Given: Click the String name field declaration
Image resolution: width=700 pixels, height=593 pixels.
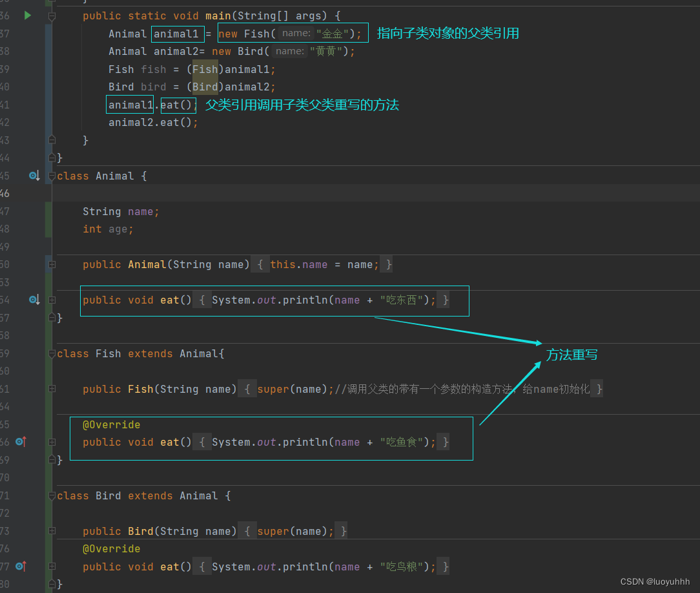Looking at the screenshot, I should [x=121, y=211].
